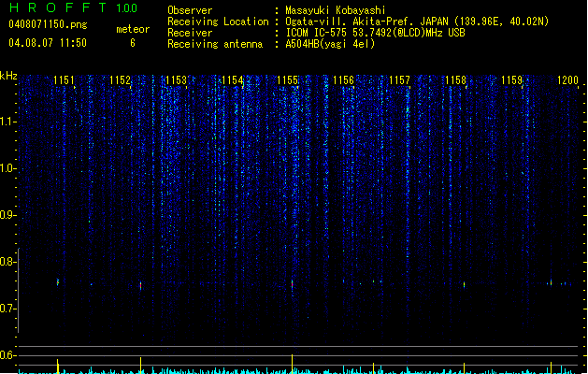
Task: Click the kHz axis unit label
Action: click(8, 76)
